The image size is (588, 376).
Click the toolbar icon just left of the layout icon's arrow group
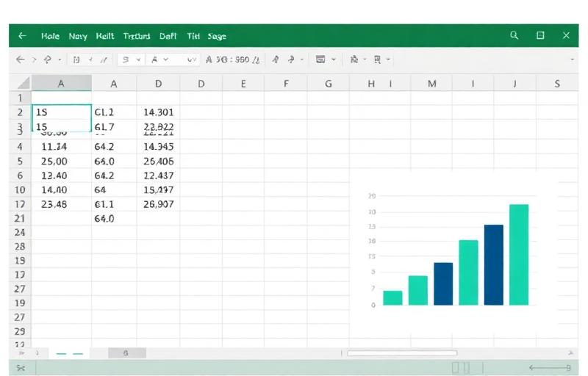tap(291, 59)
